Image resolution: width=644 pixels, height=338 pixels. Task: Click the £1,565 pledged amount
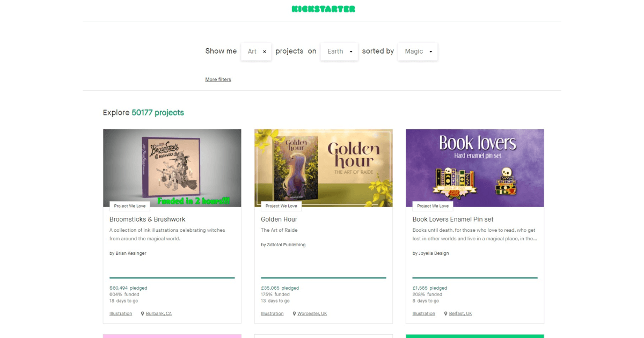click(429, 288)
